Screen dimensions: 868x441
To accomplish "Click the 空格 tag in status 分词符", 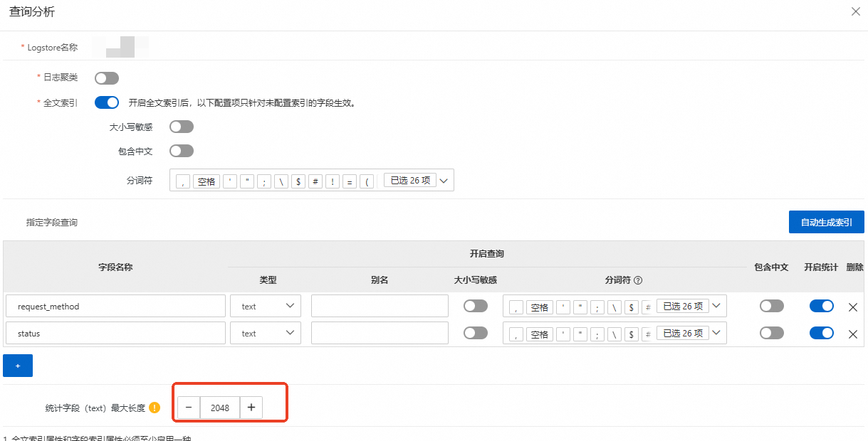I will 540,334.
